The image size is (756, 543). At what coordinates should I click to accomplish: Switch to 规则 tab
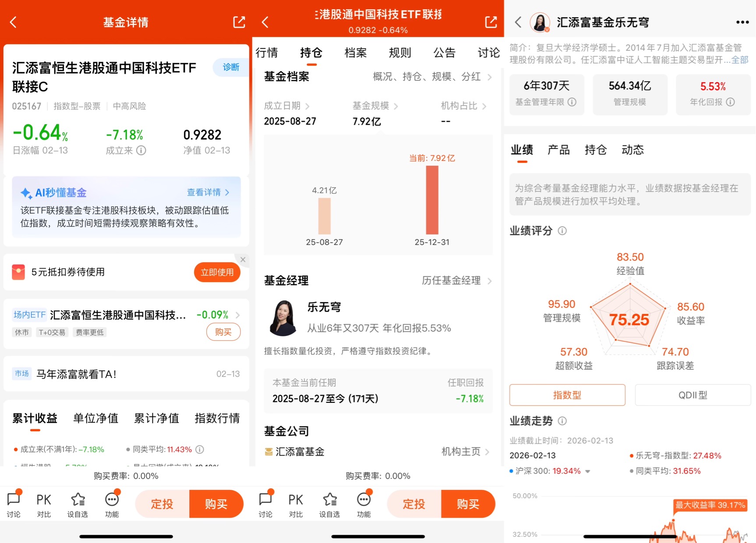[x=400, y=53]
